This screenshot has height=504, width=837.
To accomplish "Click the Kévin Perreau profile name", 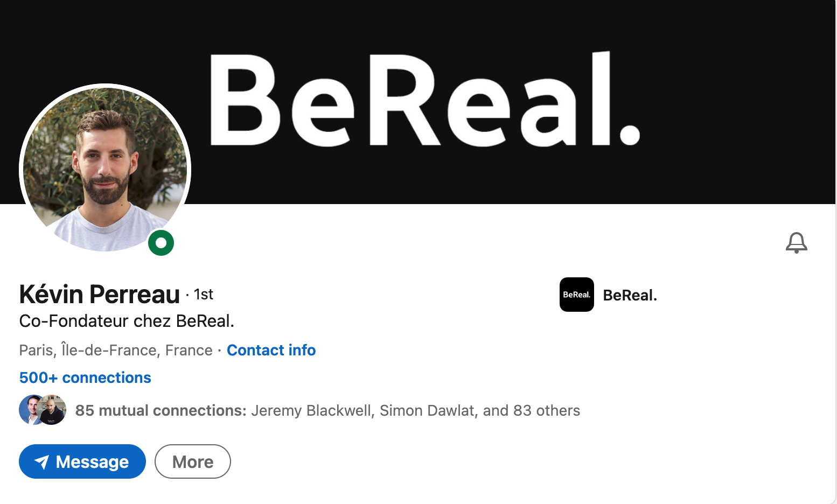I will tap(100, 295).
